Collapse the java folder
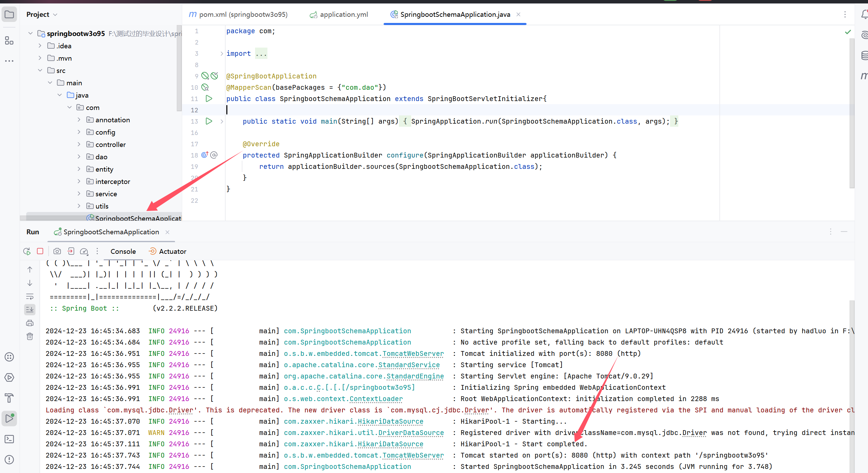Screen dimensions: 868x473 (60, 95)
